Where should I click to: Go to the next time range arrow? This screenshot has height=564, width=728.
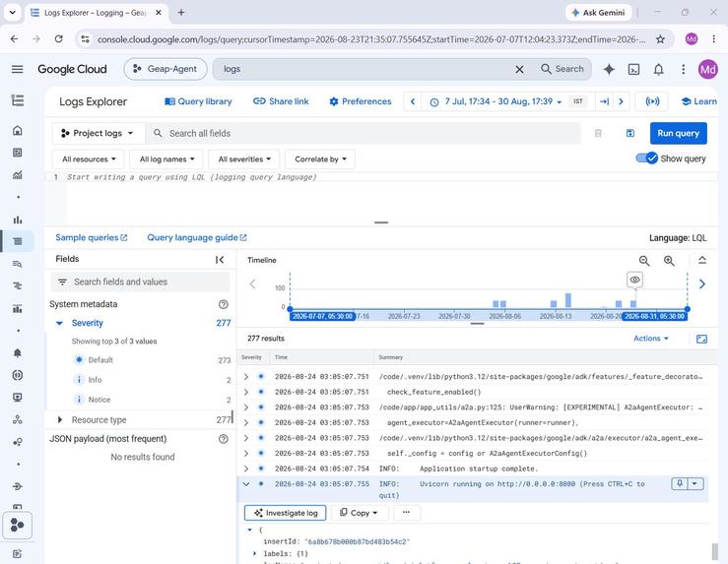621,101
